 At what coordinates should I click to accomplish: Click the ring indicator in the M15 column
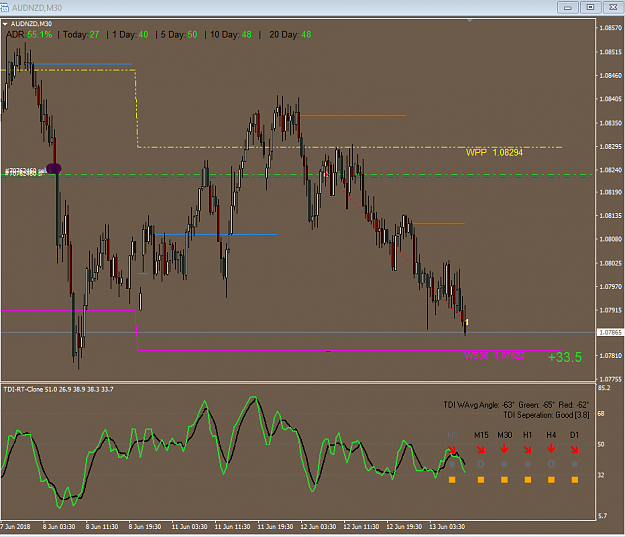click(481, 464)
